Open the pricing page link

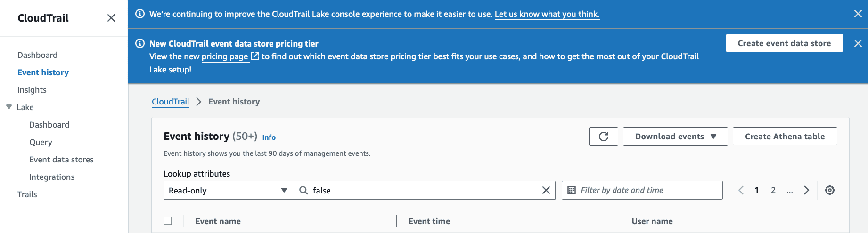[x=225, y=56]
